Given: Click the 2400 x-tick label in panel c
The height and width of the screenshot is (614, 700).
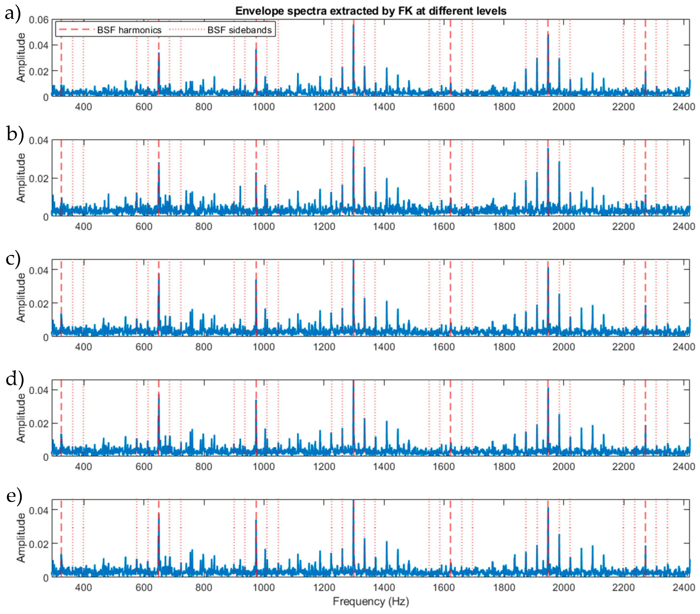Looking at the screenshot, I should (684, 347).
